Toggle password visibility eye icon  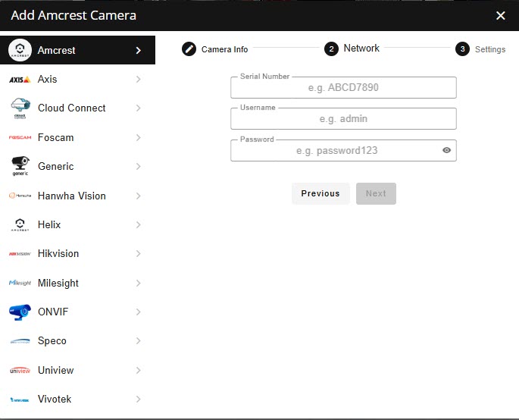pyautogui.click(x=447, y=150)
